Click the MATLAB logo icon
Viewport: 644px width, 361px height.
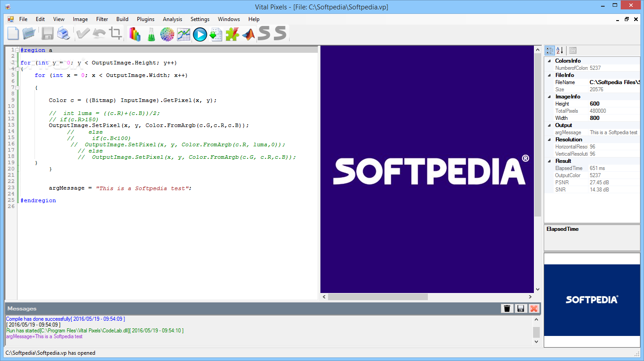[x=248, y=34]
